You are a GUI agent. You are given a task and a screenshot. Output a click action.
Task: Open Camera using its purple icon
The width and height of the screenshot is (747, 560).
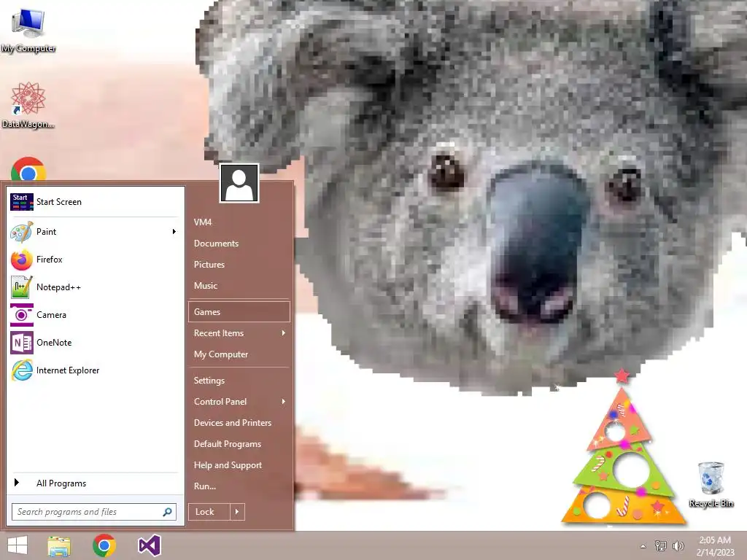tap(21, 315)
